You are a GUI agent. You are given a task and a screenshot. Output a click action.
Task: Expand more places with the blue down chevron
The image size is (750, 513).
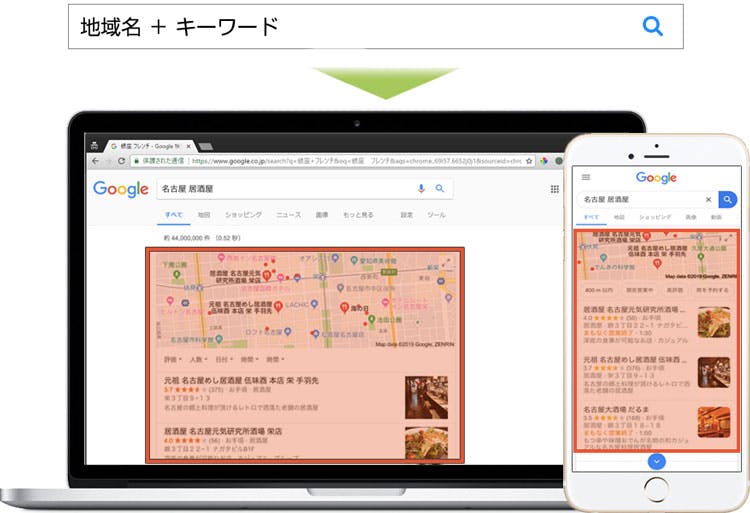click(656, 461)
